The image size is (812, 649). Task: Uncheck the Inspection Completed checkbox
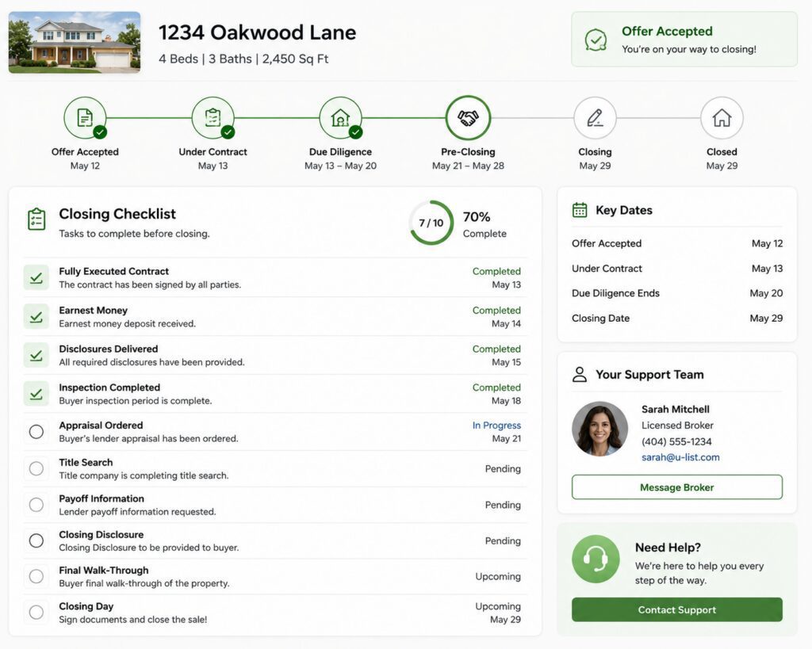pos(36,394)
